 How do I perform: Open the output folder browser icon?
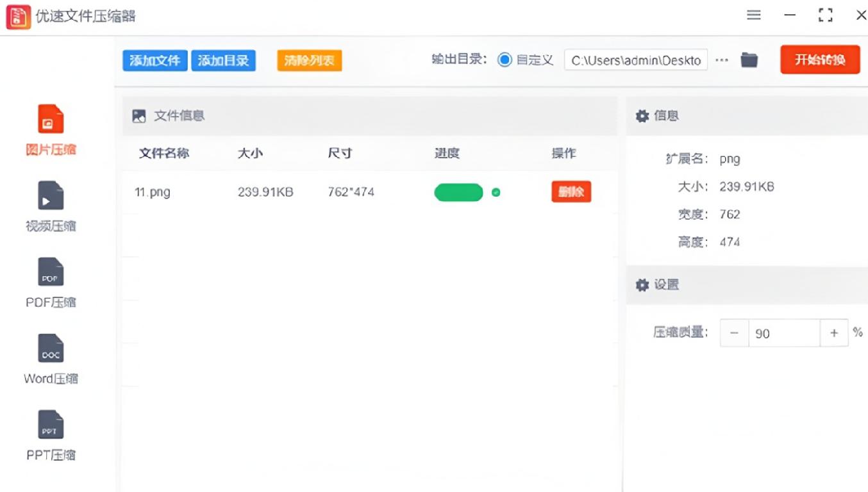click(749, 59)
